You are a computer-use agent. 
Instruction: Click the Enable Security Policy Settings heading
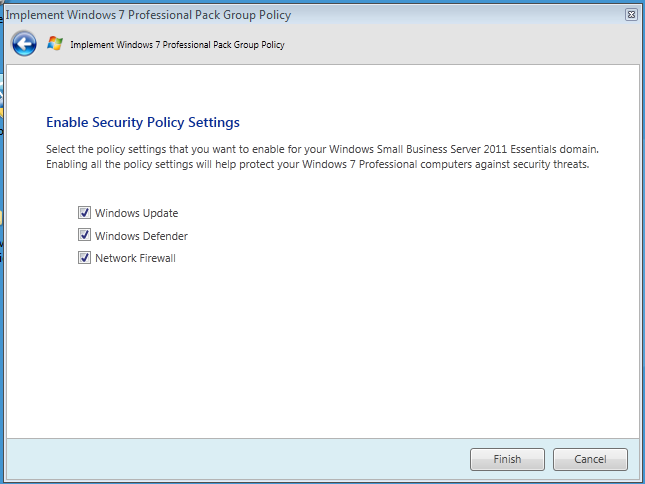point(143,123)
